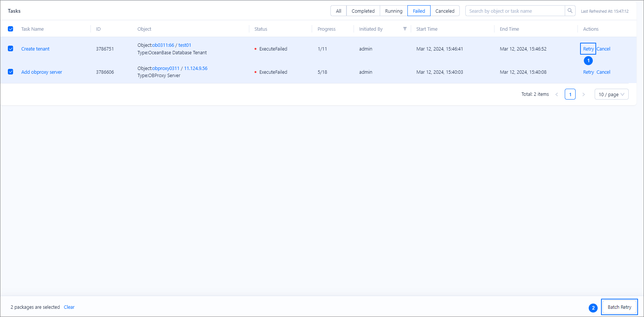The image size is (644, 317).
Task: Focus the search by object or task field
Action: coord(515,11)
